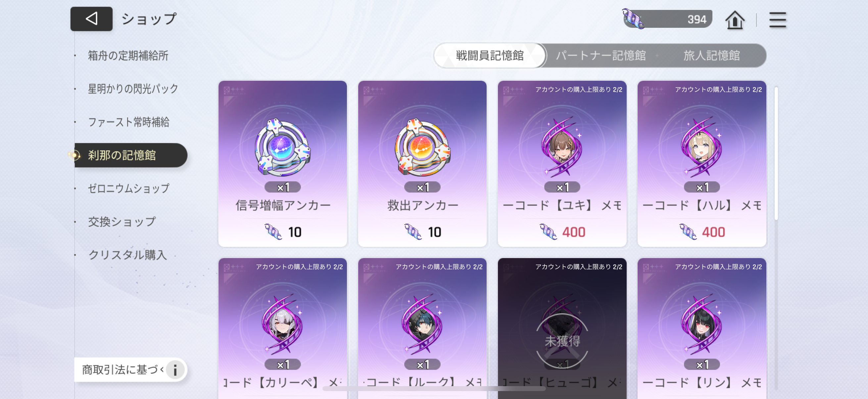Open 星明かりの閃光パック section
This screenshot has height=399, width=868.
(x=133, y=89)
